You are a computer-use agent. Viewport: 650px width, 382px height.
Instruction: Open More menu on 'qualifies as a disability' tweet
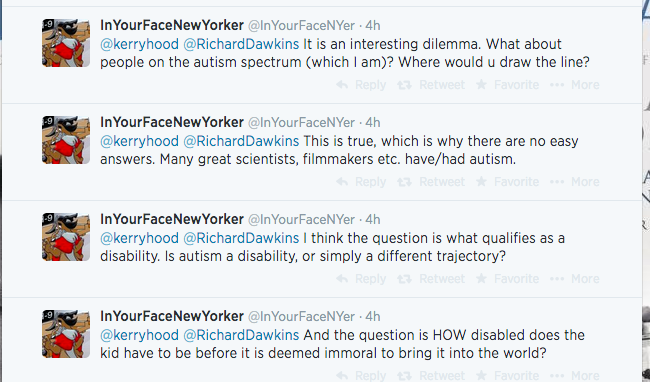pos(575,279)
